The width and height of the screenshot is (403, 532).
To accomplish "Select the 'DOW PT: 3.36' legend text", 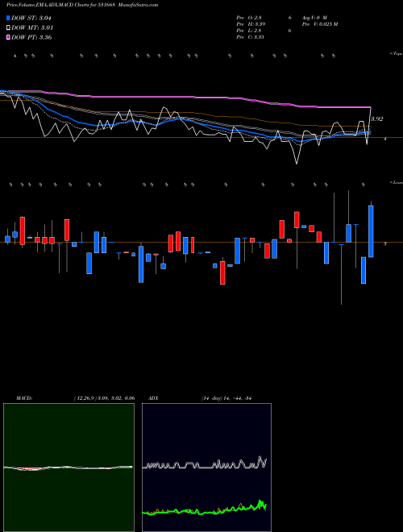I will 31,37.
